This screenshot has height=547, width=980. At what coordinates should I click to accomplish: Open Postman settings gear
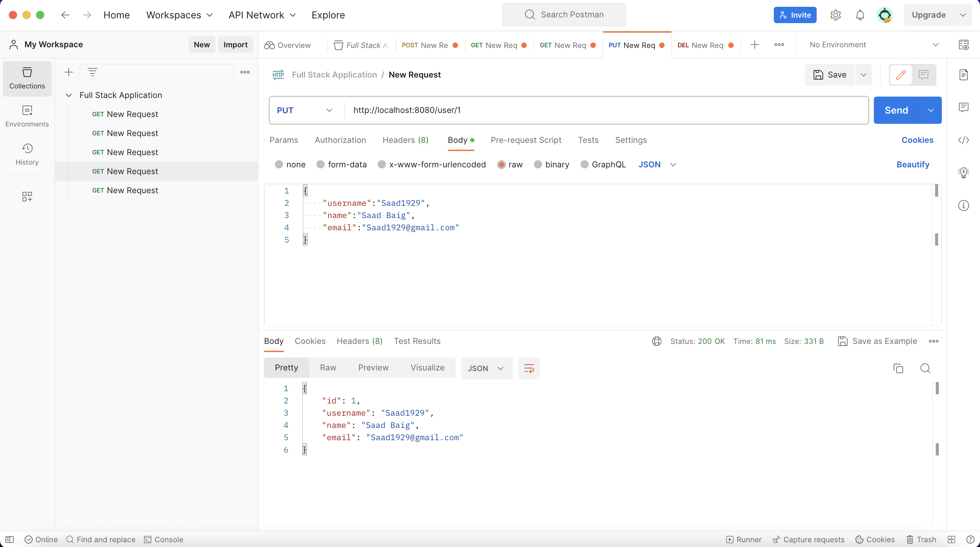pos(835,15)
